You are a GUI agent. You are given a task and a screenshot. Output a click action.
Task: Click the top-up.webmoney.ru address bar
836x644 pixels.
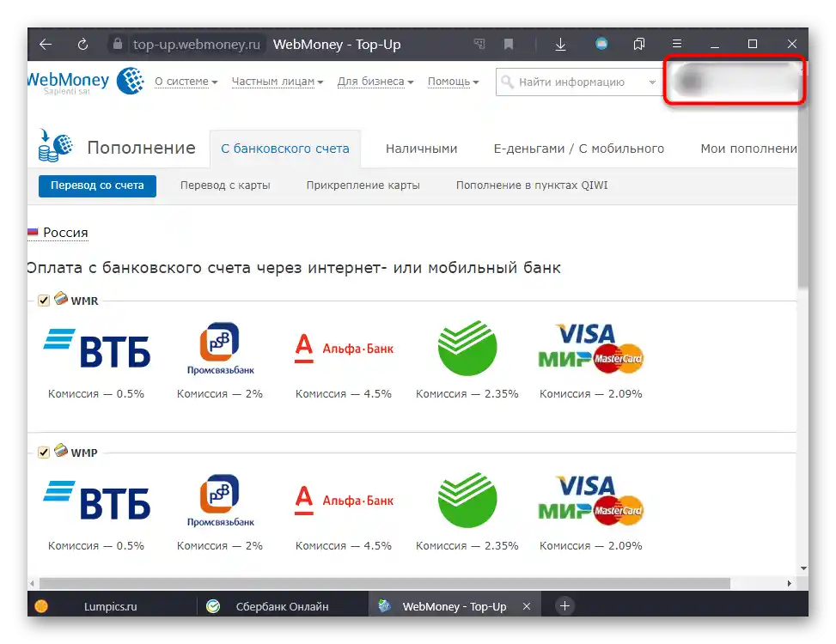click(196, 44)
